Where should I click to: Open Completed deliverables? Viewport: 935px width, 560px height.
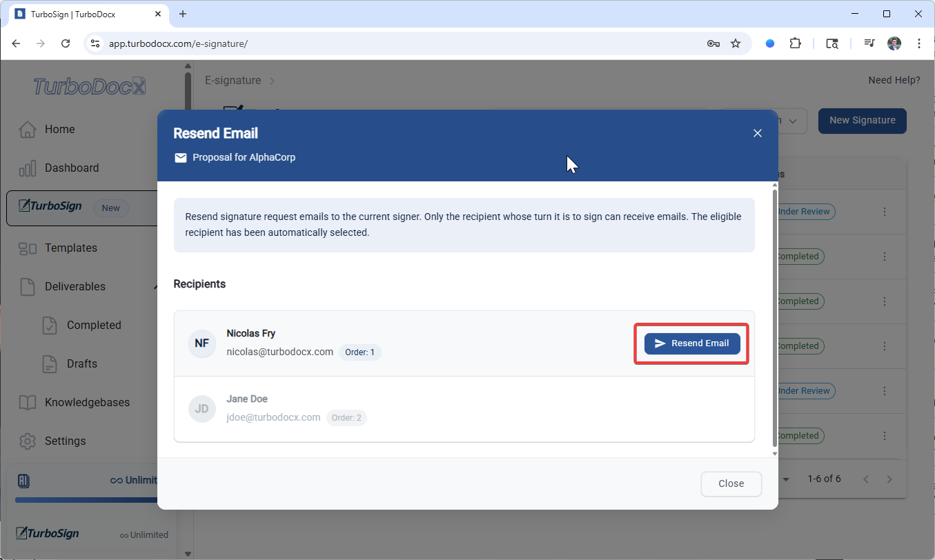(94, 325)
